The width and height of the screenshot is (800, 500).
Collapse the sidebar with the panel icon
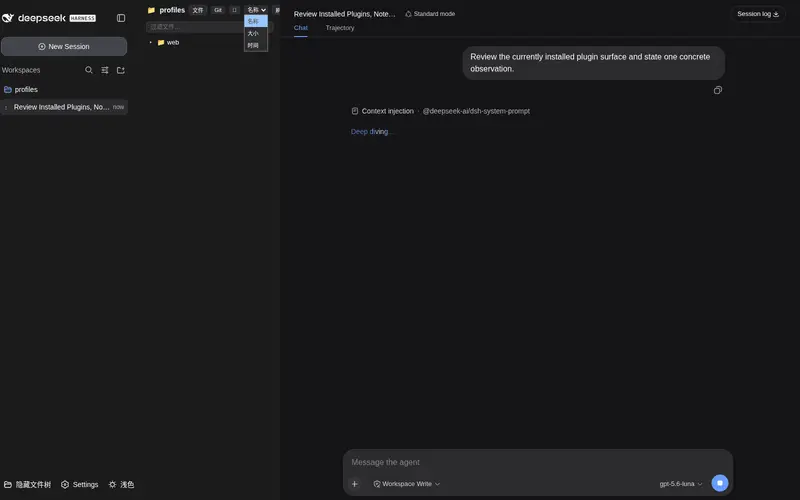[x=121, y=18]
